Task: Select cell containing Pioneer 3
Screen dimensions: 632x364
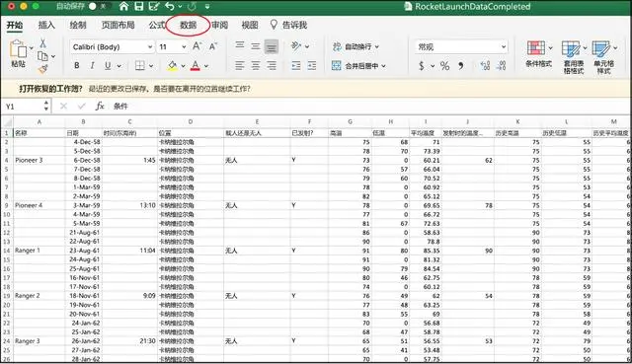Action: point(39,160)
